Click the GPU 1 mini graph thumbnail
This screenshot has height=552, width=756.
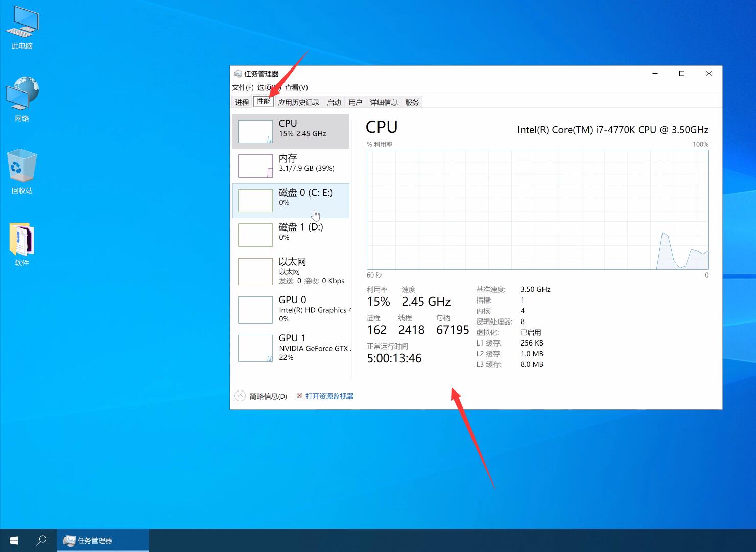(x=255, y=348)
